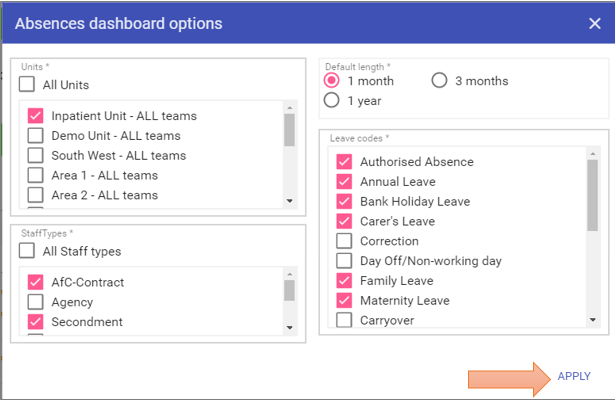This screenshot has height=400, width=615.
Task: Tick the Agency staff type checkbox
Action: [x=36, y=302]
